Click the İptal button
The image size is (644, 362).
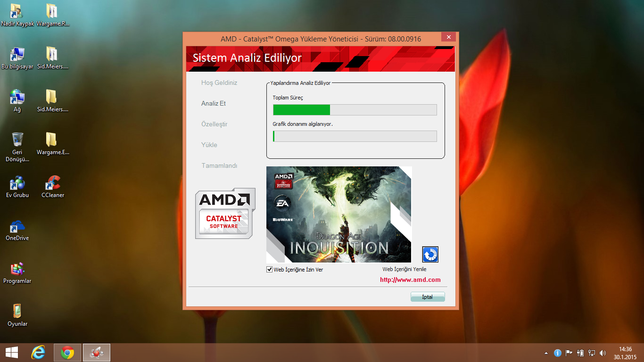pyautogui.click(x=428, y=297)
